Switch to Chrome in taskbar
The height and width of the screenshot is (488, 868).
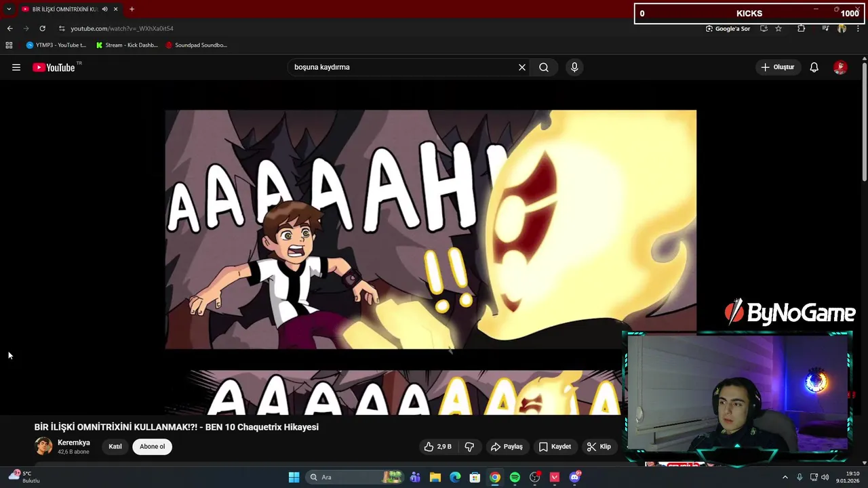tap(495, 477)
